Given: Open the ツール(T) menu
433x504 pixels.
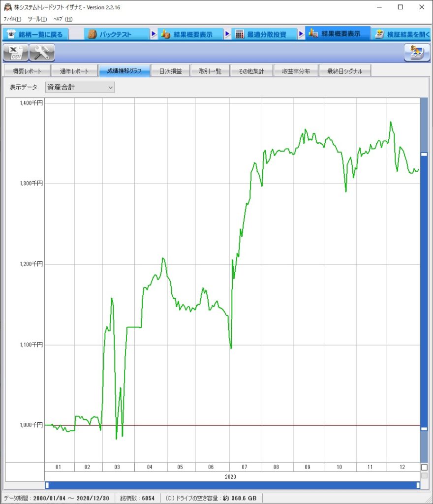Looking at the screenshot, I should click(x=37, y=19).
